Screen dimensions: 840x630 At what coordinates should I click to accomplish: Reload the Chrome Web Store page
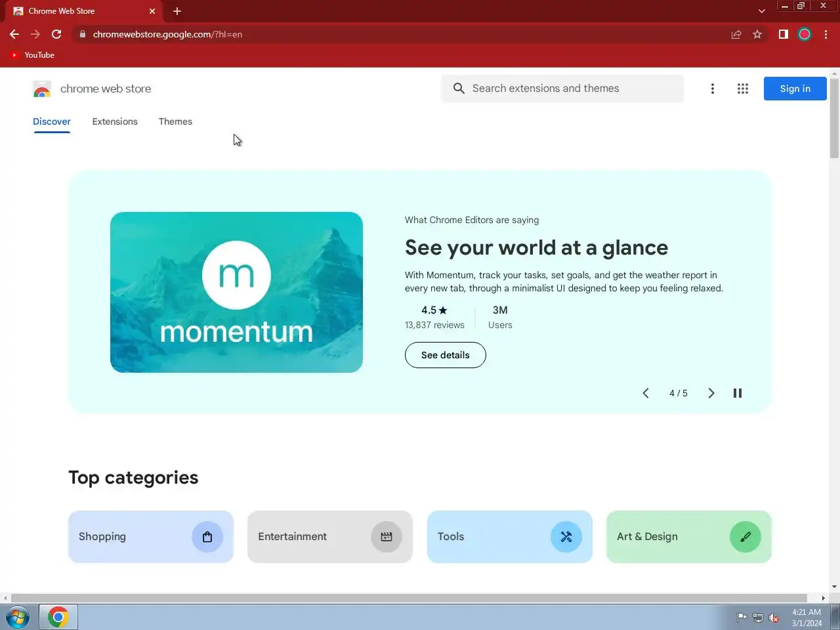coord(56,34)
